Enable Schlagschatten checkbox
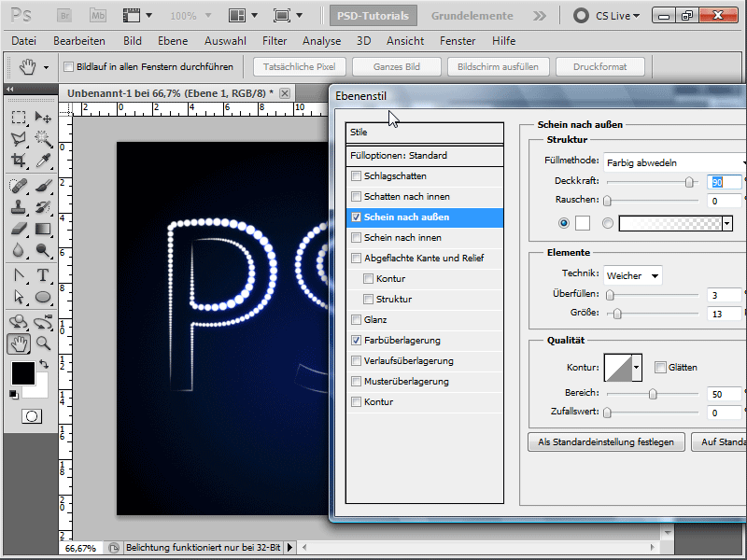This screenshot has width=747, height=560. click(x=356, y=176)
